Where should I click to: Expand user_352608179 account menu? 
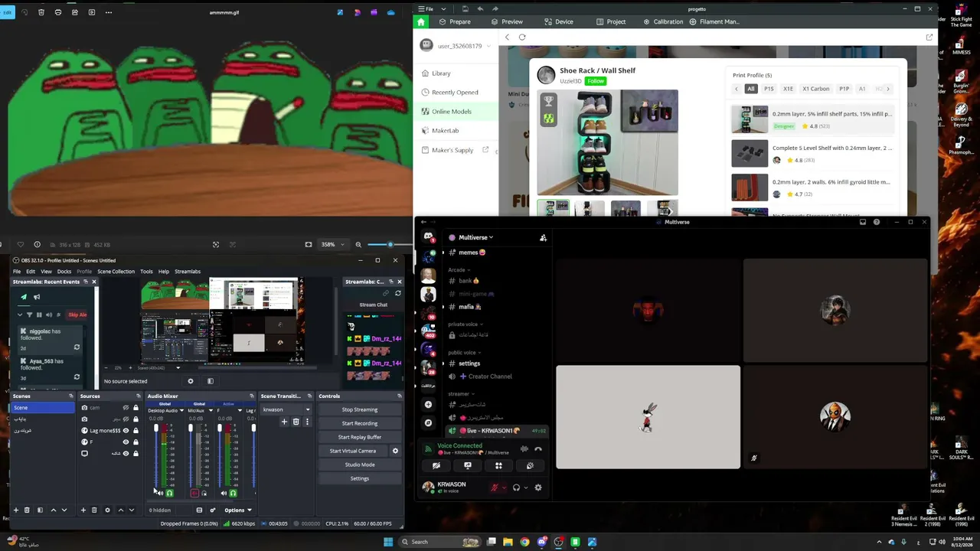click(488, 46)
